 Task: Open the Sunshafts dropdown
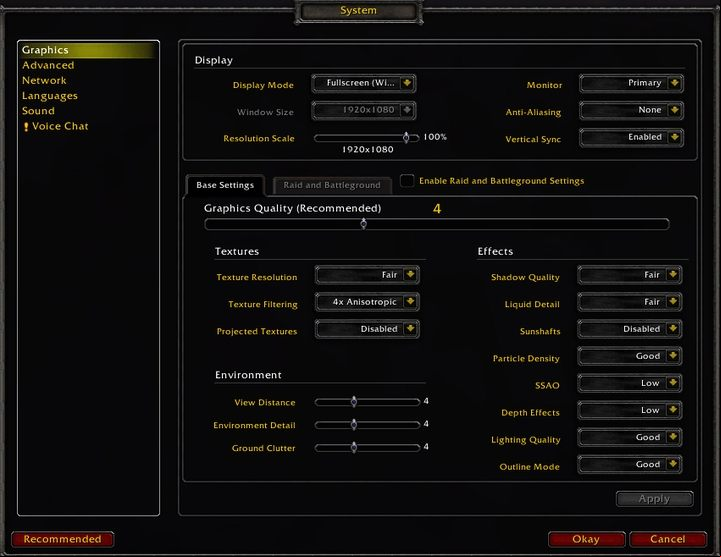pyautogui.click(x=629, y=329)
